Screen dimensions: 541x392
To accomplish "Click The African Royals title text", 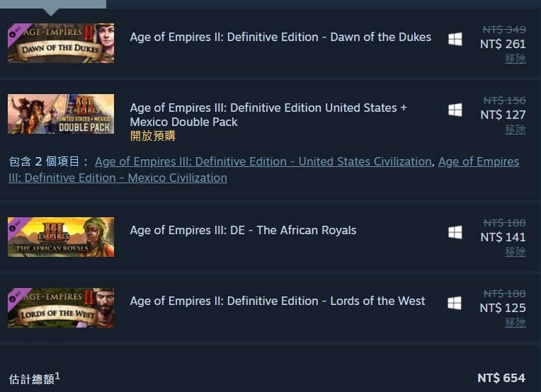I will [243, 230].
